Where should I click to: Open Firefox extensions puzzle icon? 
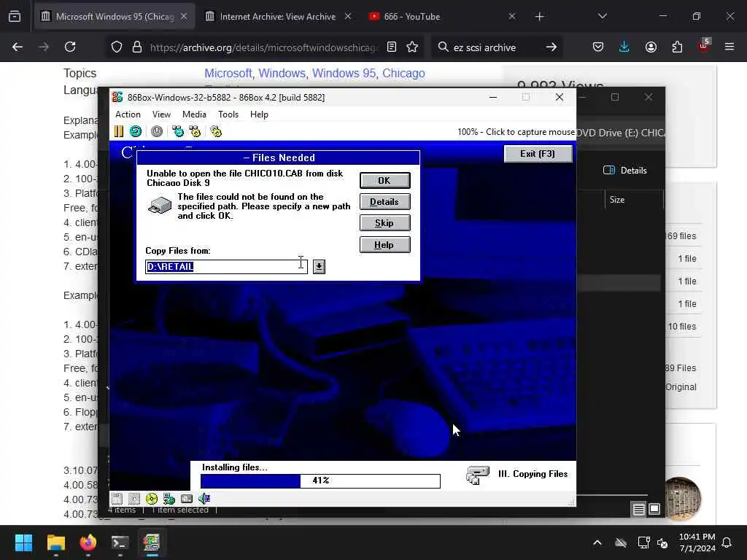[677, 47]
